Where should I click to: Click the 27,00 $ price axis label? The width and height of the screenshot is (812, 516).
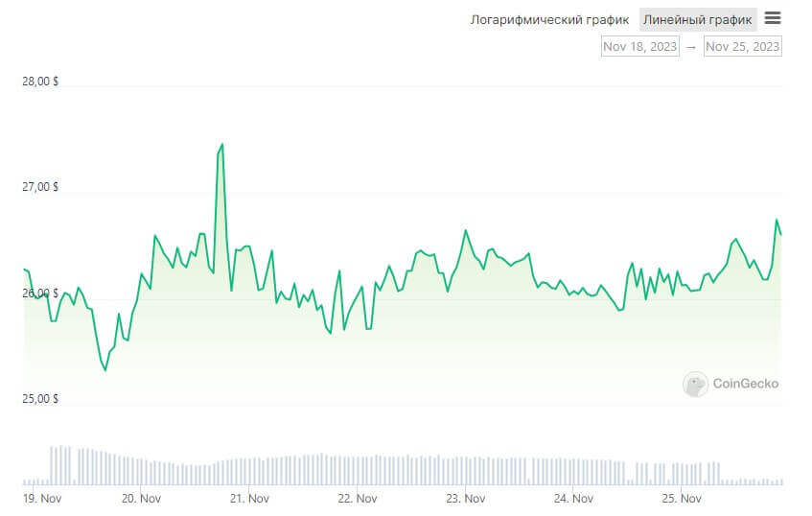click(x=39, y=187)
